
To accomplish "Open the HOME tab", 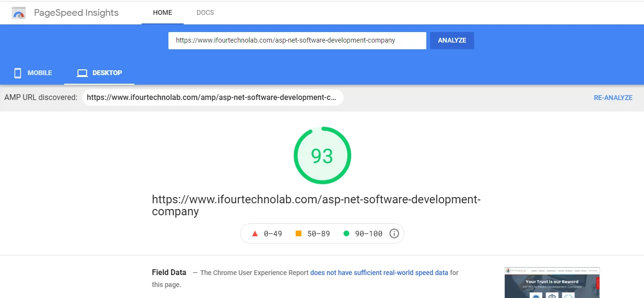I will pos(163,12).
